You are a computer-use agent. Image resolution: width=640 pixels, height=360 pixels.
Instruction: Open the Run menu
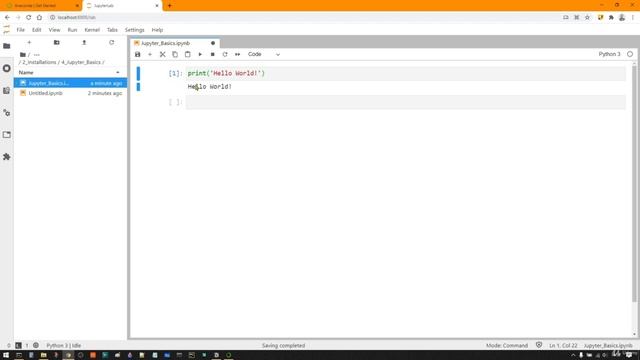pos(72,30)
